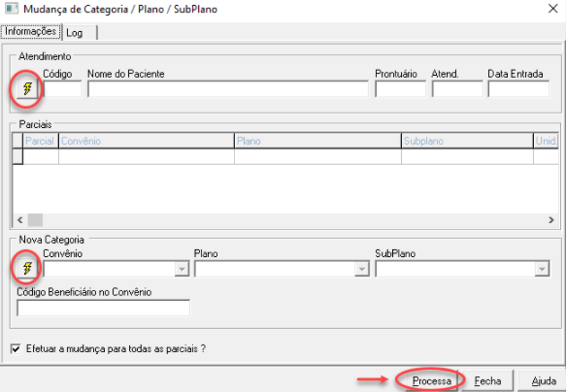566x392 pixels.
Task: Select the first row selector in Parciais grid
Action: tap(17, 156)
